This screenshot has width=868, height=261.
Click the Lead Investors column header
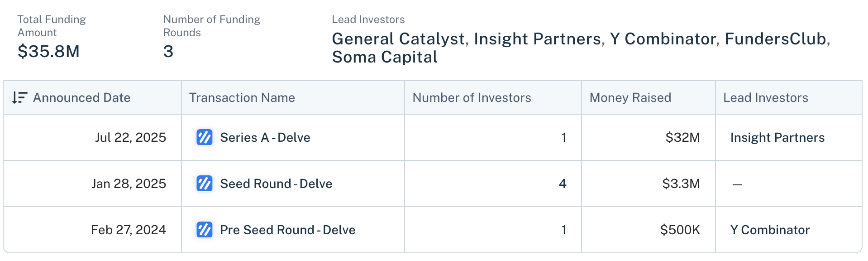coord(765,97)
